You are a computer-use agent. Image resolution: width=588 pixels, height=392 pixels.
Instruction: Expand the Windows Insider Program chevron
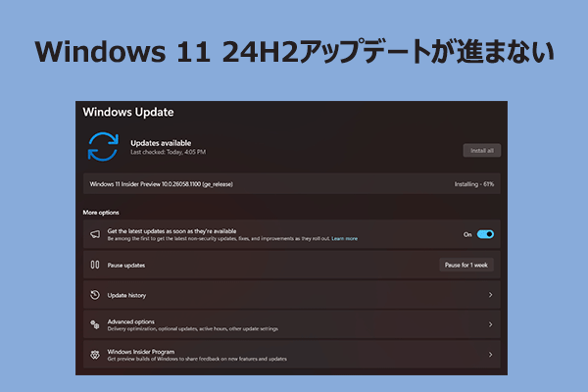coord(490,355)
